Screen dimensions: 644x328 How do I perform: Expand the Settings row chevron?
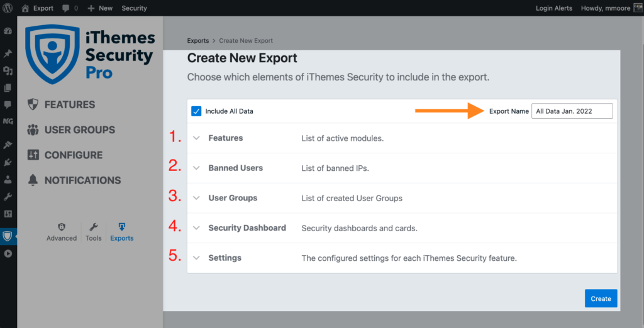coord(196,258)
